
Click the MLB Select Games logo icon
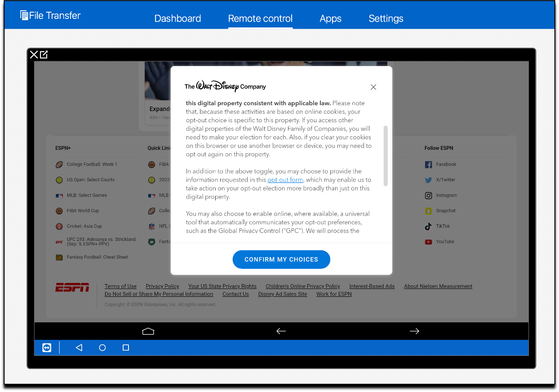(x=59, y=196)
